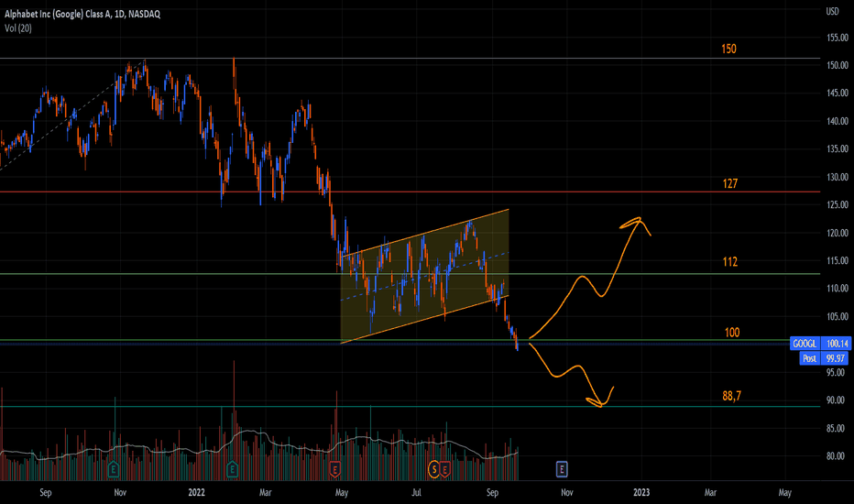Select the orange 112 level label

(729, 261)
